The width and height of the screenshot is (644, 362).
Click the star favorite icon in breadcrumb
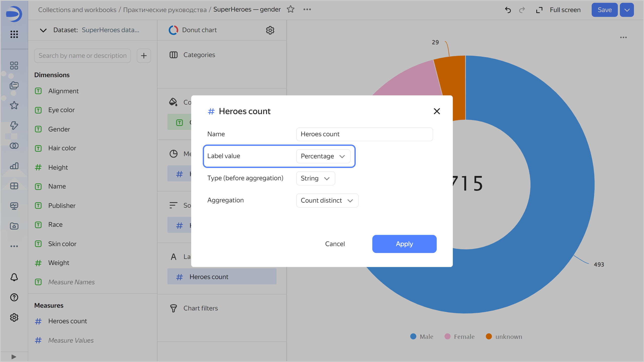coord(291,9)
